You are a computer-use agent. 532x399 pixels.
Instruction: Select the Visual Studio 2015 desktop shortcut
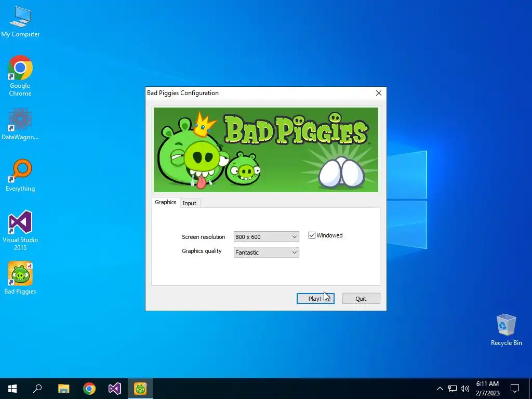click(x=20, y=231)
